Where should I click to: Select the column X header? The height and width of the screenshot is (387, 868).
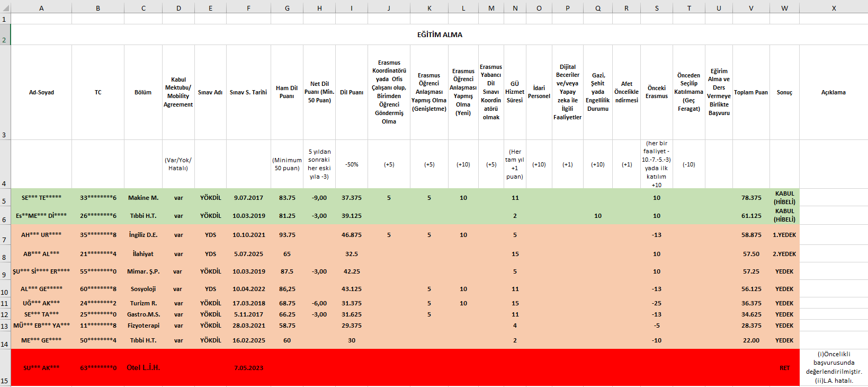click(x=833, y=8)
